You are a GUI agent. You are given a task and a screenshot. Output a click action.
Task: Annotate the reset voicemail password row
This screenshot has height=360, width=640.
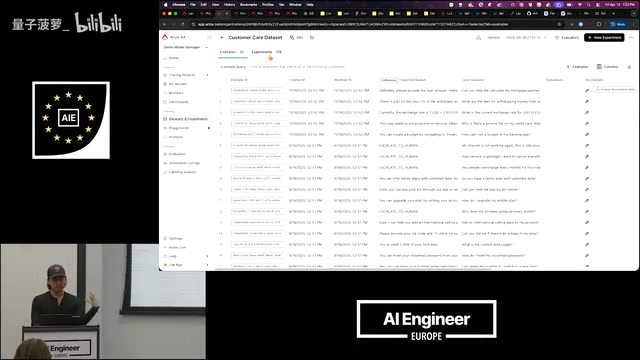[587, 256]
